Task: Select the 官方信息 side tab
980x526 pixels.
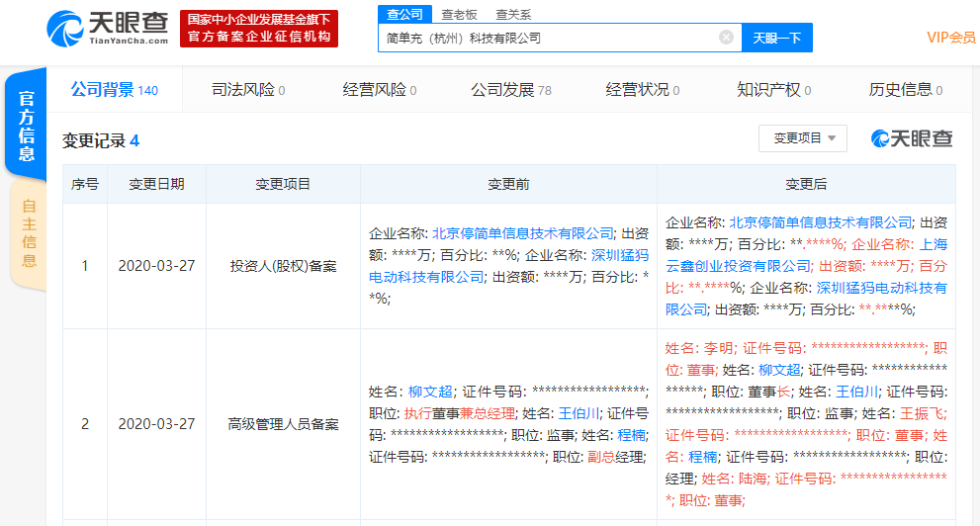Action: 27,125
